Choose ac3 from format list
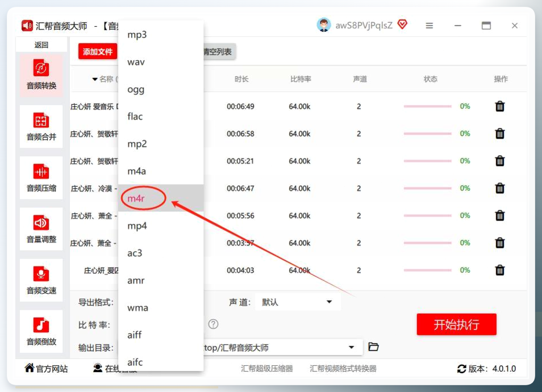Viewport: 542px width, 392px height. [x=161, y=253]
